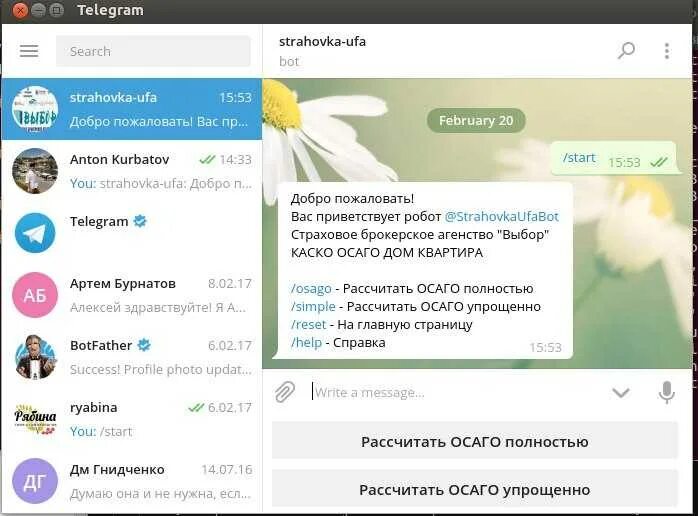
Task: Open the three-dot chat options menu
Action: coord(666,51)
